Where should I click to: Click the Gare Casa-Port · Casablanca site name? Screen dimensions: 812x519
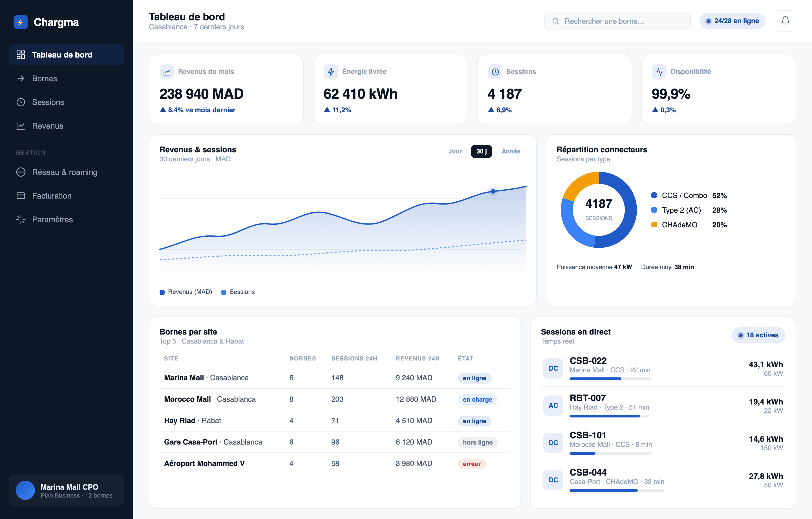[213, 442]
